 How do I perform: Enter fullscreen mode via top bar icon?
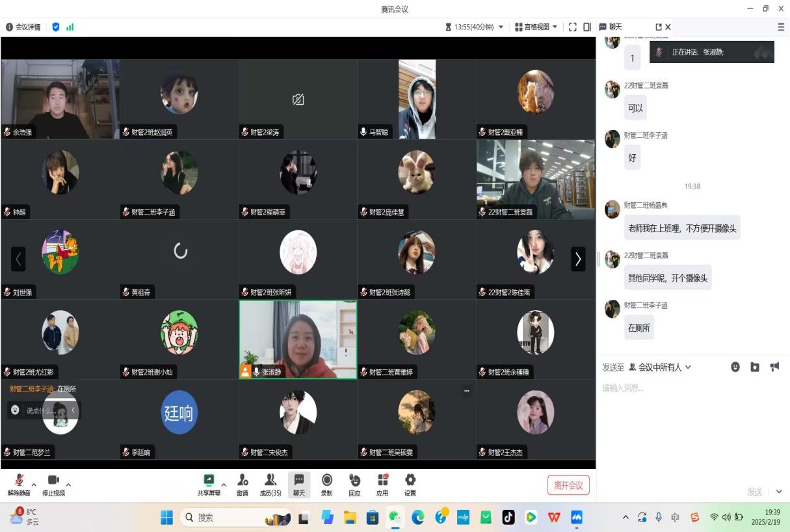(x=573, y=27)
